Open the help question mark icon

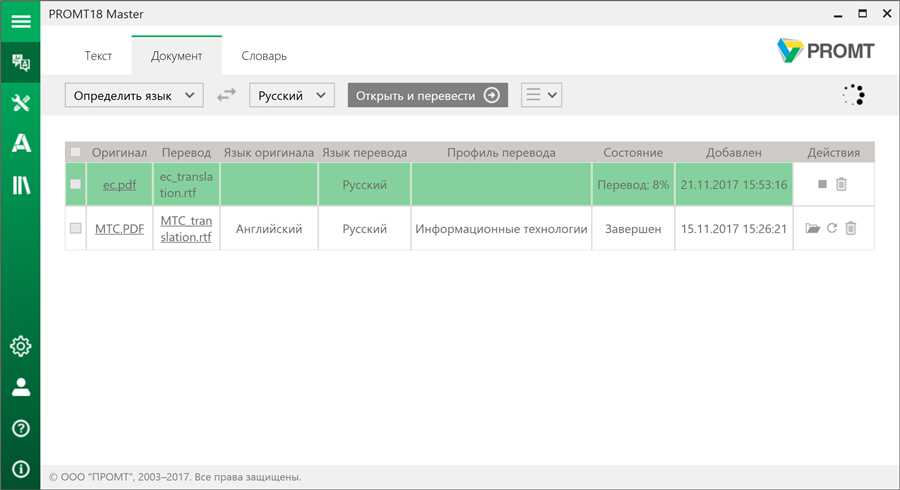coord(21,428)
